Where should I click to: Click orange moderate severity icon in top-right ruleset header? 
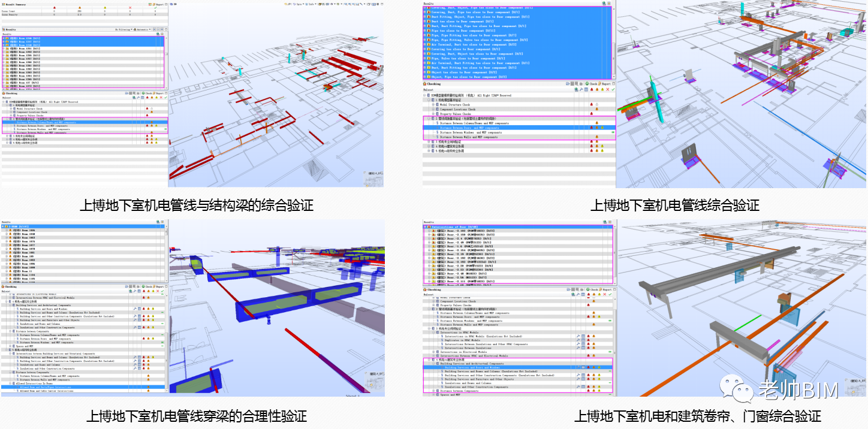597,89
